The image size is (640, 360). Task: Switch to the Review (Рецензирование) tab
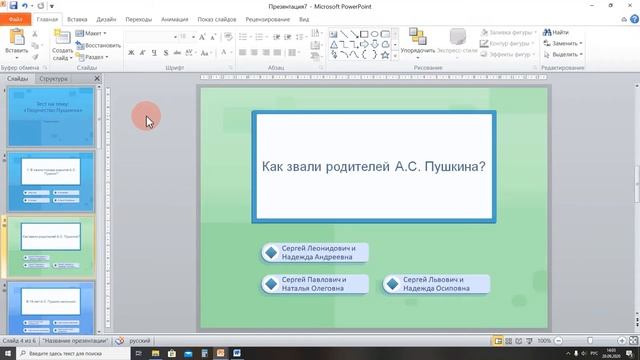[268, 19]
